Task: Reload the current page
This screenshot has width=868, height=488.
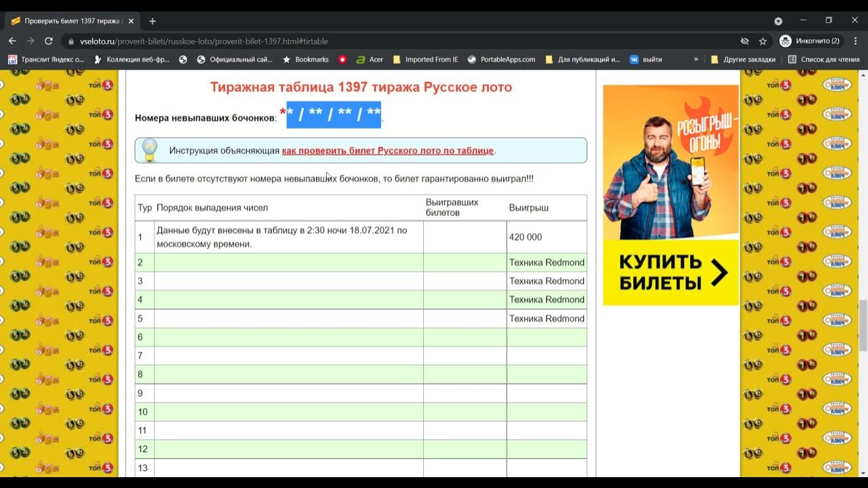Action: [49, 41]
